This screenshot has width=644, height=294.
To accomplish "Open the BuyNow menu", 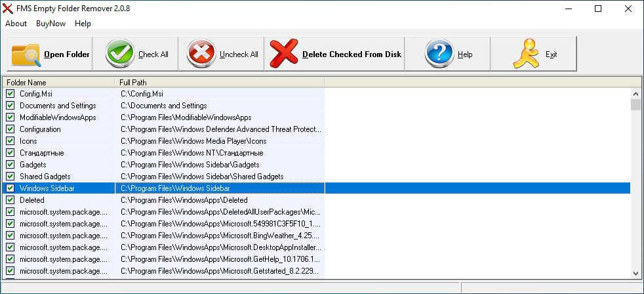I will 50,24.
